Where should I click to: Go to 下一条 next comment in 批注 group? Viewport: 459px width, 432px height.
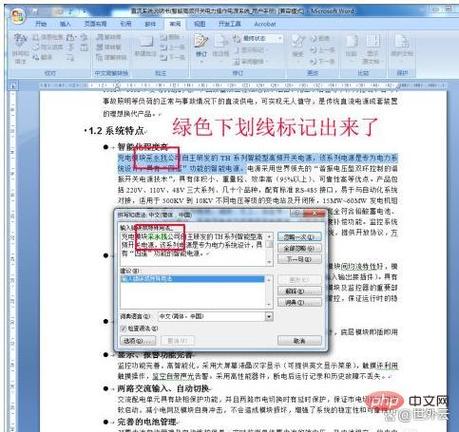coord(172,57)
